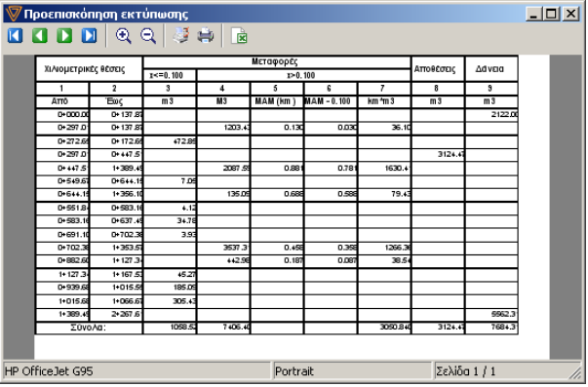Click cell value 442.98
The width and height of the screenshot is (588, 387).
tap(239, 261)
